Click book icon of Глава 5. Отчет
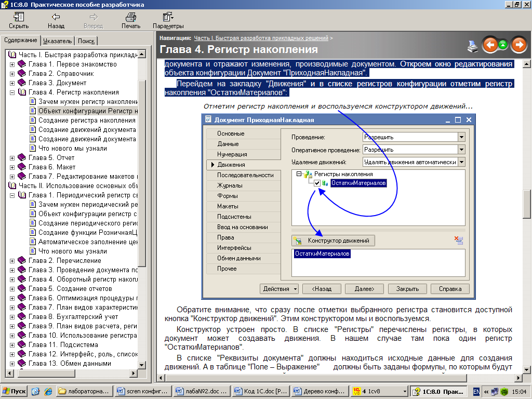The width and height of the screenshot is (532, 399). tap(22, 157)
